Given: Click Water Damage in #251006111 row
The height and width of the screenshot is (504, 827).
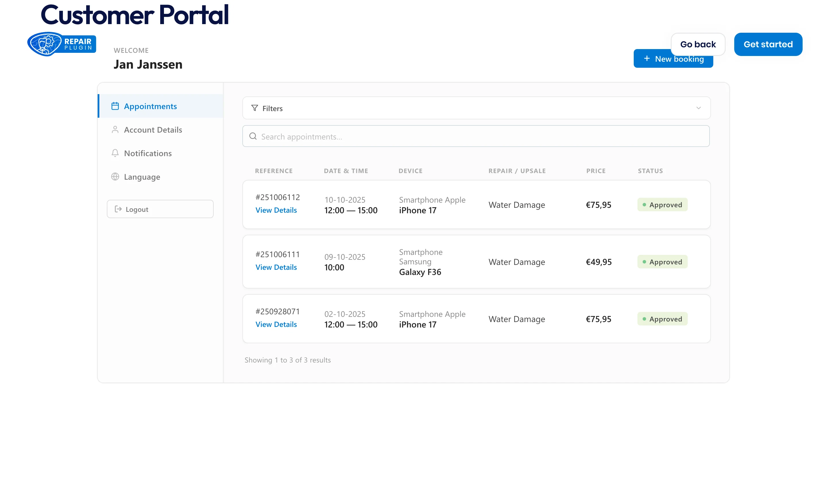Looking at the screenshot, I should click(517, 262).
